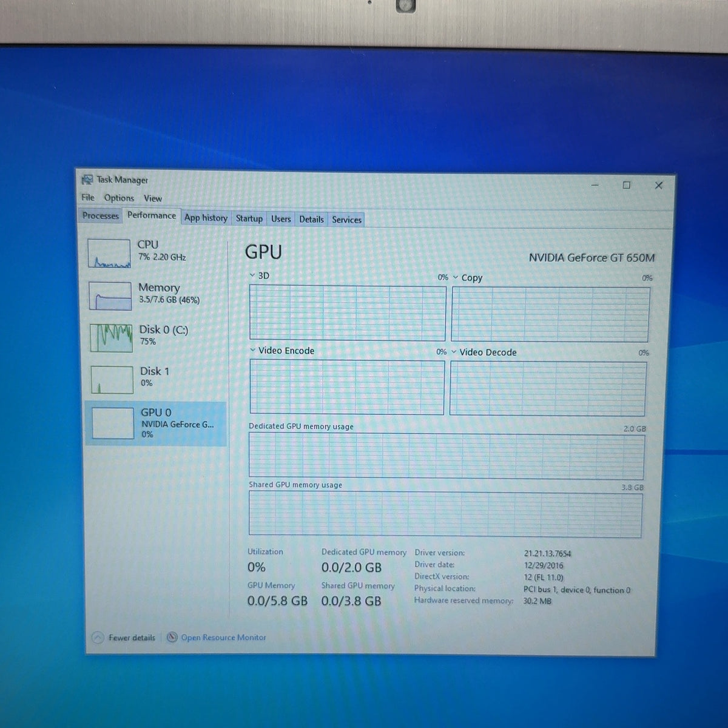This screenshot has height=728, width=728.
Task: Select GPU 0 NVIDIA GeForce entry
Action: pyautogui.click(x=156, y=423)
